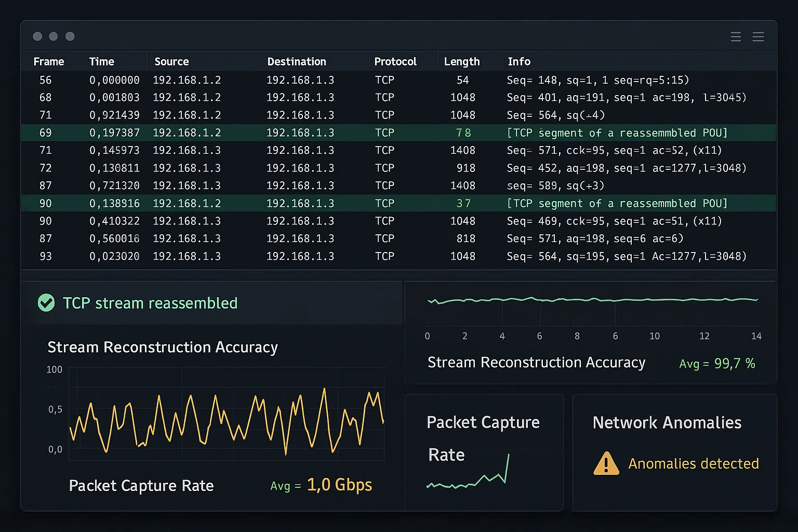Select packet row with time 0,921439
The width and height of the screenshot is (798, 532).
point(399,115)
